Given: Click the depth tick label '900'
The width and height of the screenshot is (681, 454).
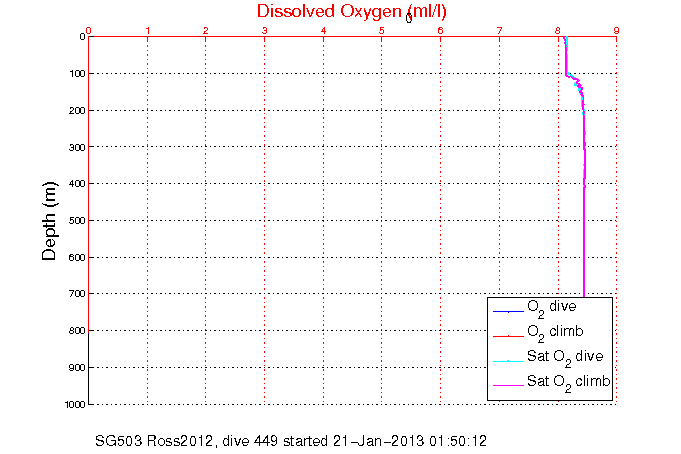Looking at the screenshot, I should coord(77,368).
